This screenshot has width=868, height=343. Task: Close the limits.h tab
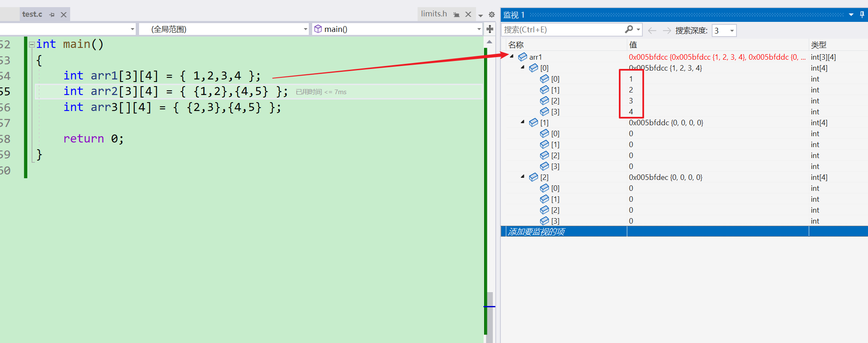[x=468, y=14]
